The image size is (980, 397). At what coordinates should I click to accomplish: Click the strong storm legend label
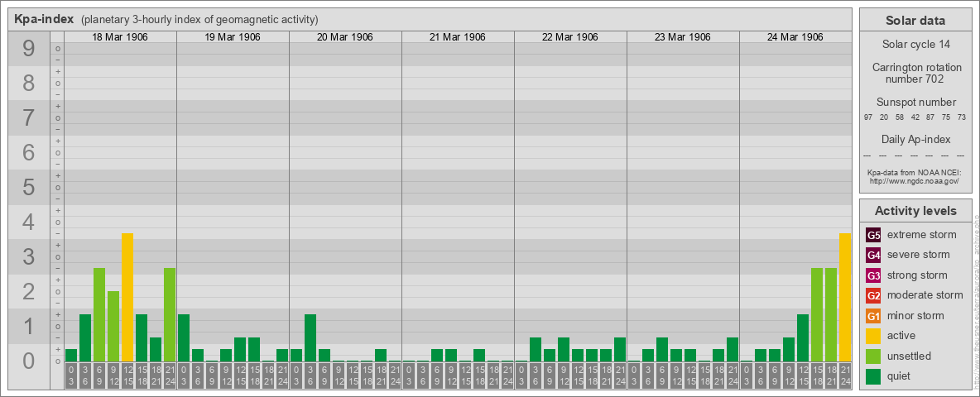click(x=917, y=275)
